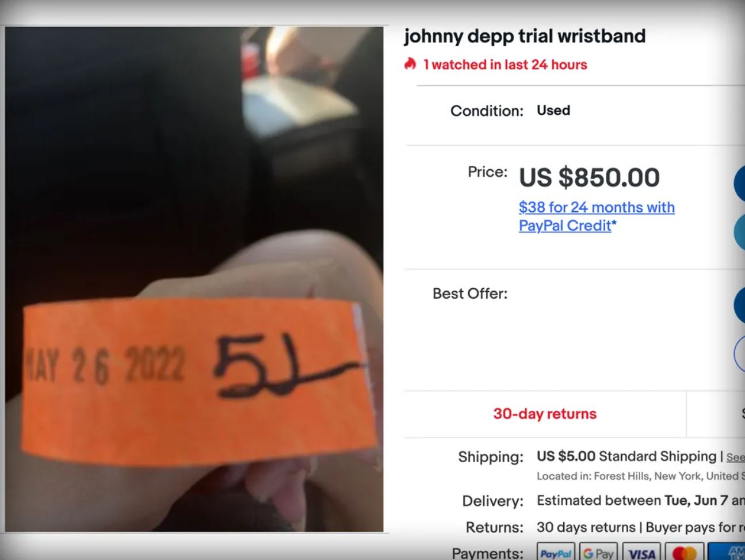The image size is (745, 560).
Task: Click the Located in Forest Hills, New York text
Action: (640, 476)
